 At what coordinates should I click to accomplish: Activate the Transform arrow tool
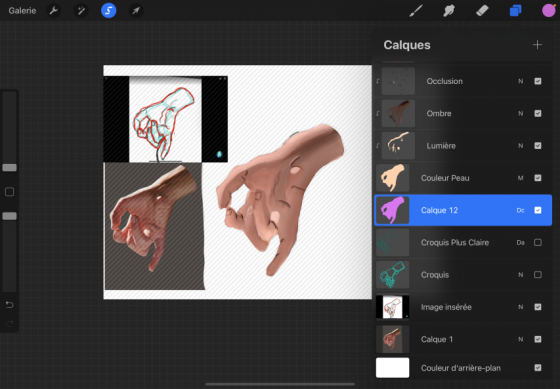point(136,11)
